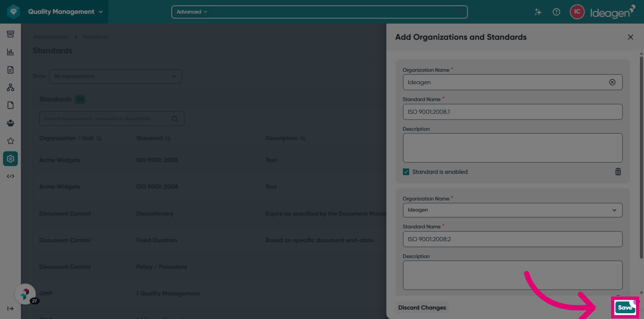Viewport: 644px width, 319px height.
Task: Open the favorites star sidebar icon
Action: coord(10,141)
